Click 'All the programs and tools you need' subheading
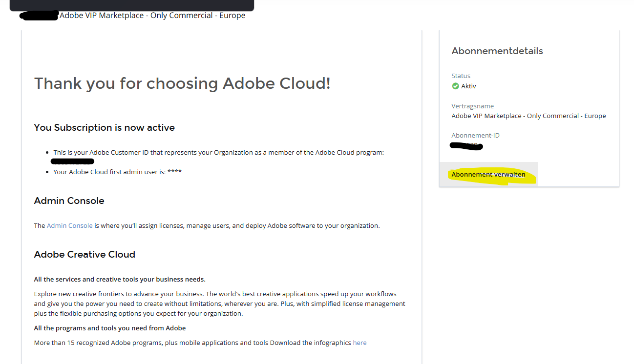Image resolution: width=634 pixels, height=364 pixels. pyautogui.click(x=110, y=328)
